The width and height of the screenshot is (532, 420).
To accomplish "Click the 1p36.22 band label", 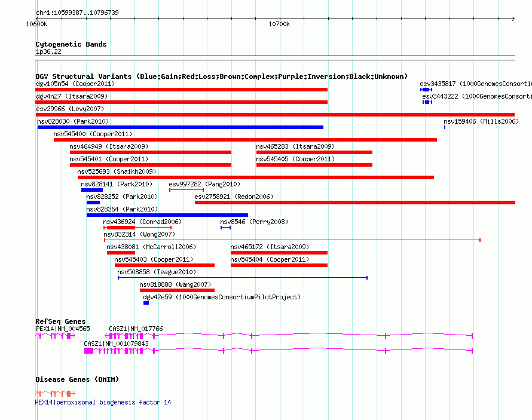I will tap(48, 51).
